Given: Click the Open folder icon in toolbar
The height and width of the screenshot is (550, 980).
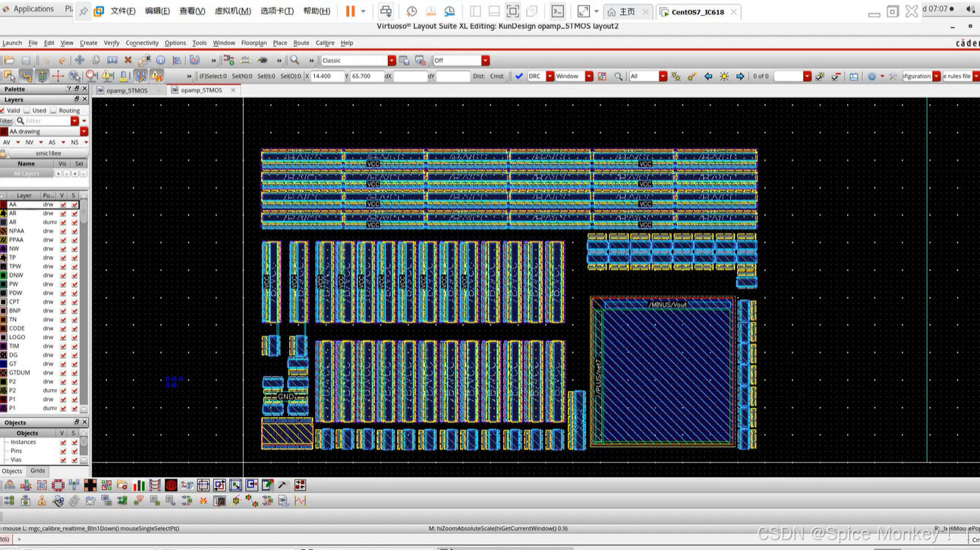Looking at the screenshot, I should click(x=9, y=60).
